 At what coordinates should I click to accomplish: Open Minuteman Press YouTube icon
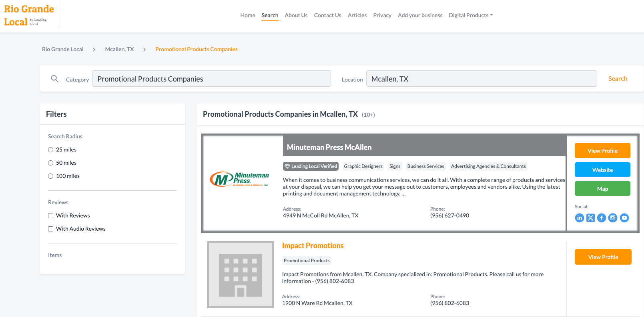pos(624,218)
